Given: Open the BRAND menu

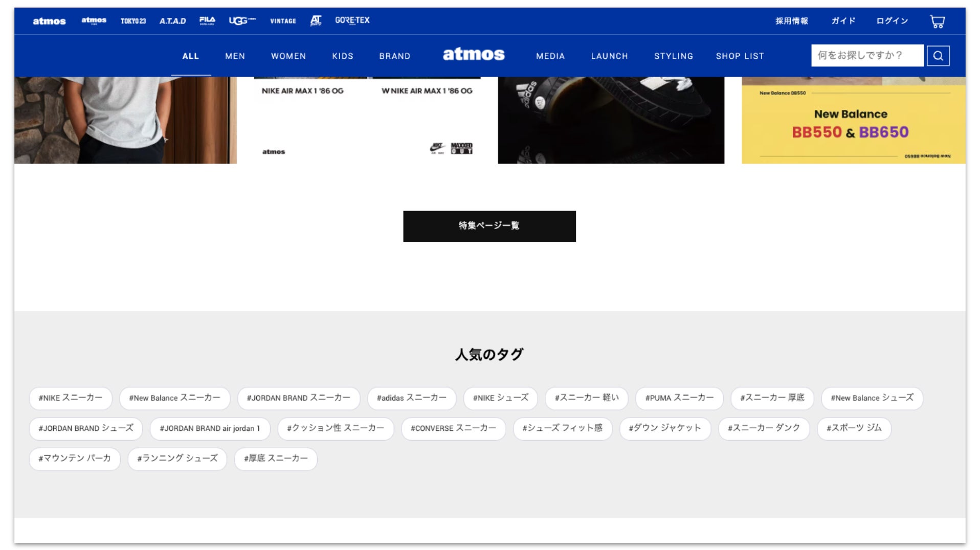Looking at the screenshot, I should point(395,56).
